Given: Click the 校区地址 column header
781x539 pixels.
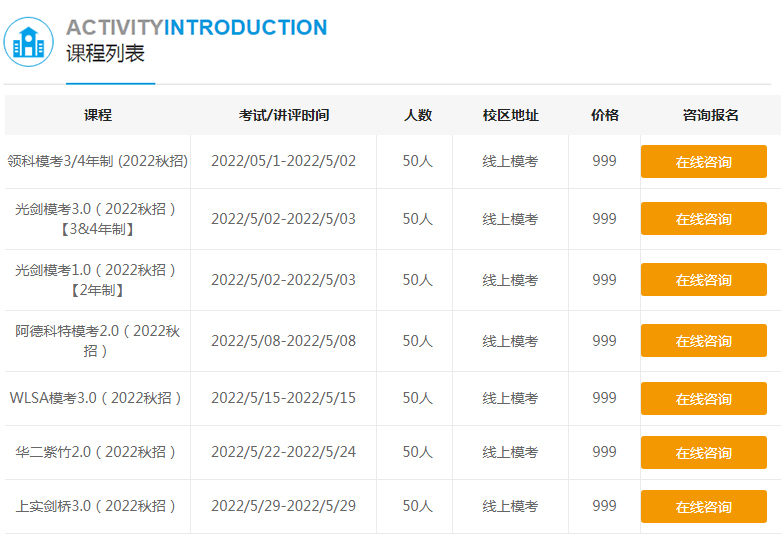Looking at the screenshot, I should pos(510,115).
